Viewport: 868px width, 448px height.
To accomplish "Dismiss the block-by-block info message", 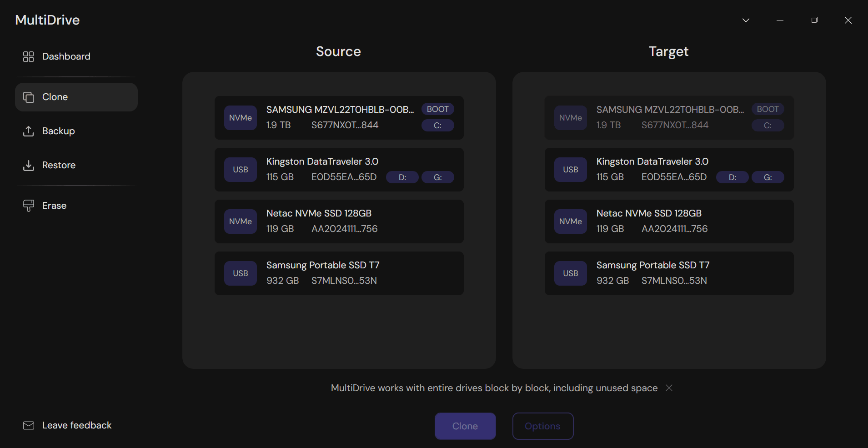I will 669,388.
